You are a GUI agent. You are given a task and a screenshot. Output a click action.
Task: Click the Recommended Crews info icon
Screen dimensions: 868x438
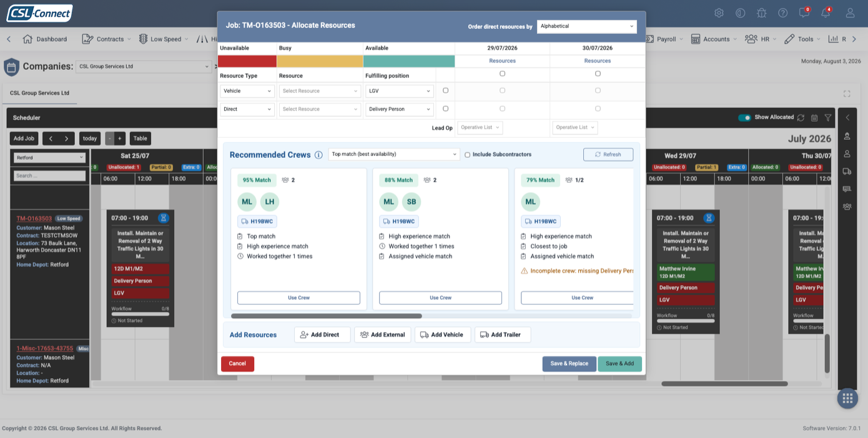(x=318, y=155)
